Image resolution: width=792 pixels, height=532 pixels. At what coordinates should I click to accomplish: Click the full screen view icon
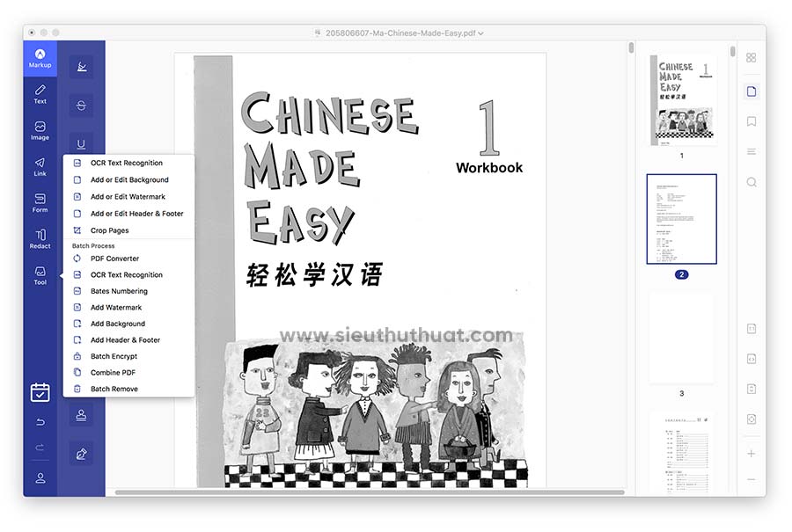tap(752, 419)
